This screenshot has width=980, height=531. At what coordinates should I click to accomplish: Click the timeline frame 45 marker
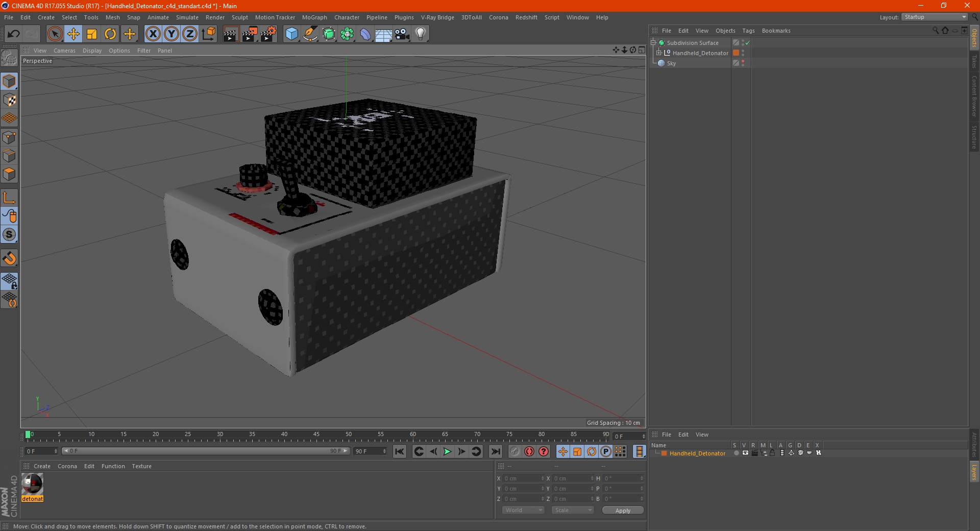[x=316, y=435]
